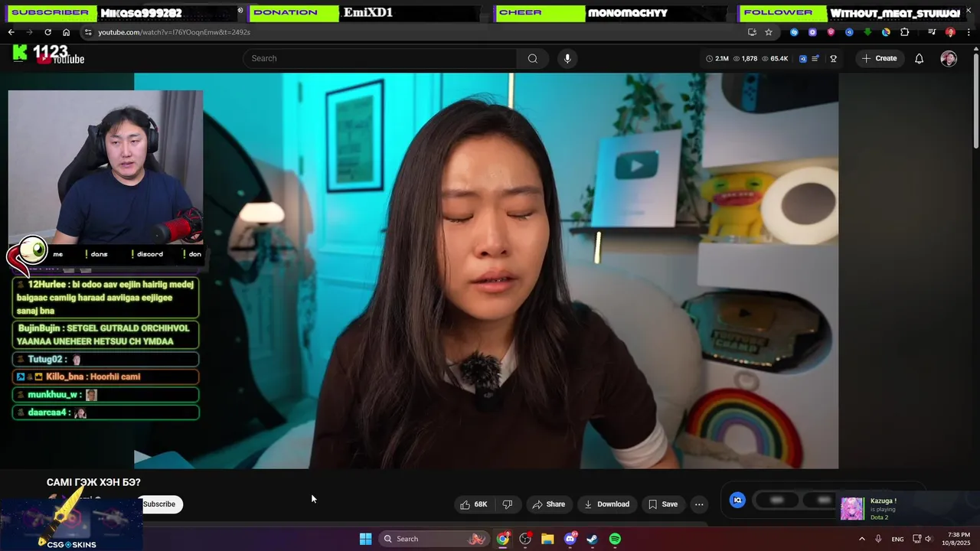Open the media controls playlist icon

coord(932,32)
